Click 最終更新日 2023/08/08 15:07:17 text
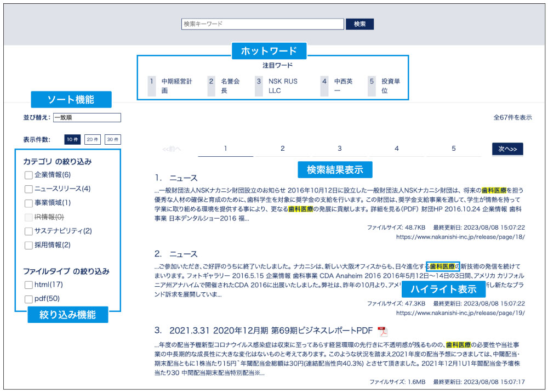The height and width of the screenshot is (392, 548). click(479, 382)
